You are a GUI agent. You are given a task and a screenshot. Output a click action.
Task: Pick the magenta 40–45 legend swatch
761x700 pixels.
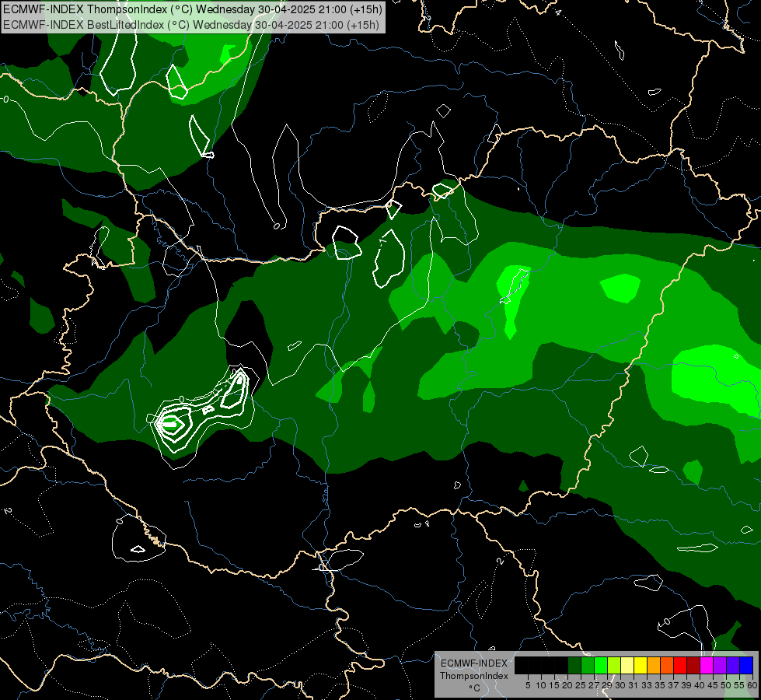tap(707, 665)
